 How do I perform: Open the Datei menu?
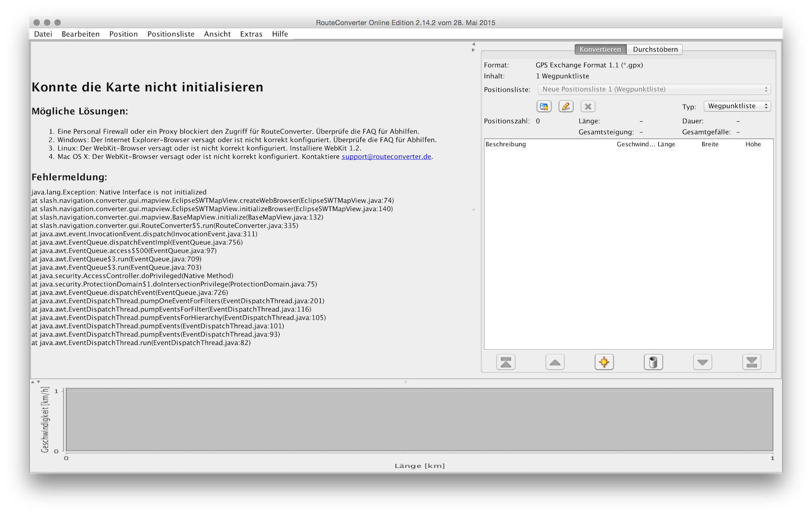pyautogui.click(x=43, y=34)
